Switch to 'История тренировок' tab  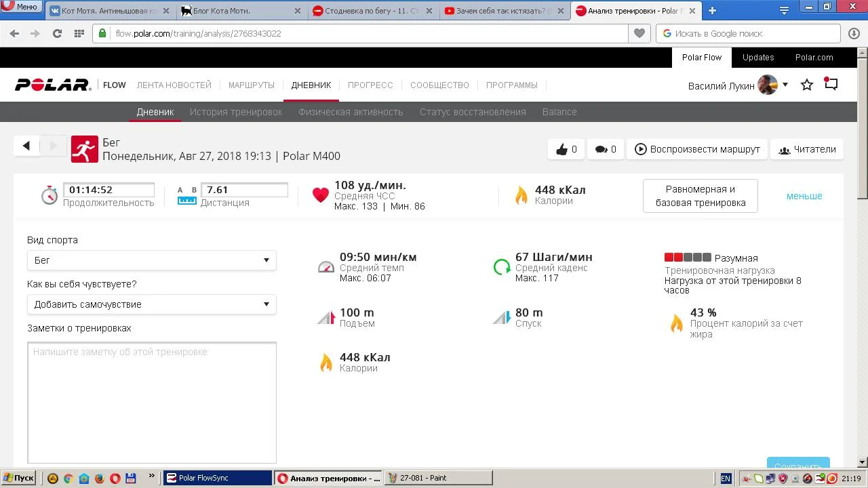click(x=236, y=112)
